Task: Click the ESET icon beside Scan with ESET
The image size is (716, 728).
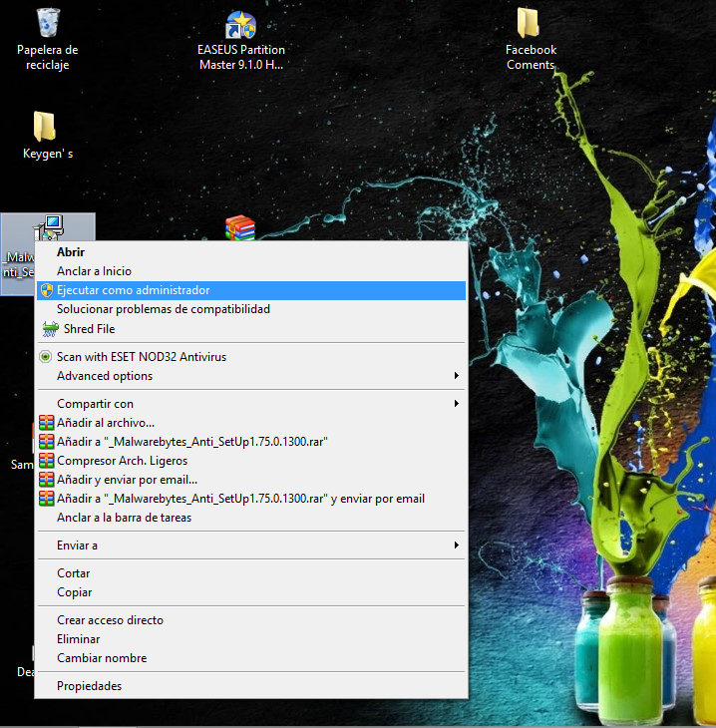Action: pyautogui.click(x=46, y=357)
